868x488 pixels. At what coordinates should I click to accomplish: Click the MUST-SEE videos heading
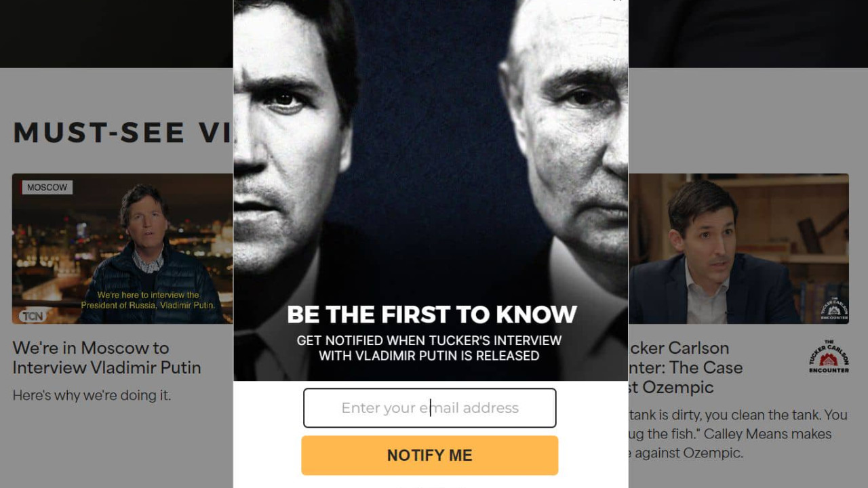click(123, 133)
